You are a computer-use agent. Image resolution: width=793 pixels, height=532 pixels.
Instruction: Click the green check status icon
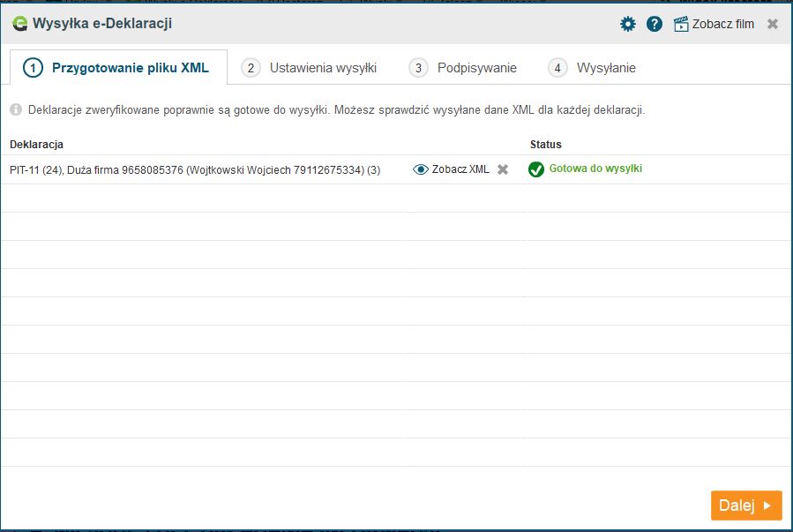tap(536, 169)
